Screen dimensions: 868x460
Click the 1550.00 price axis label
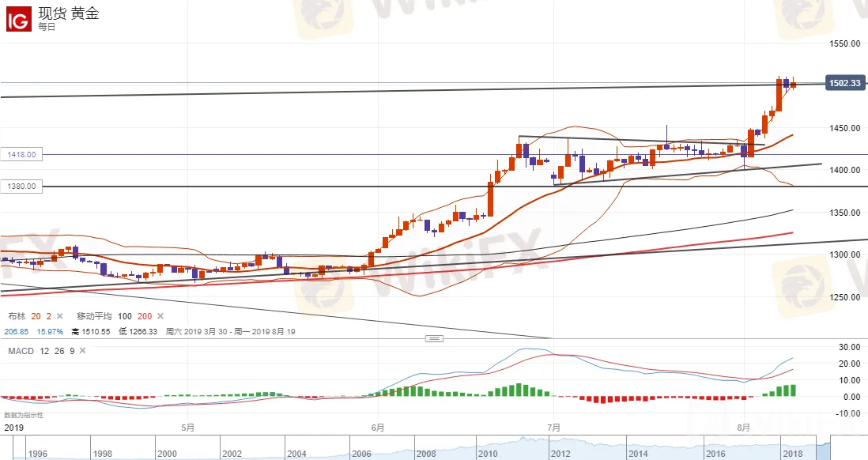845,43
